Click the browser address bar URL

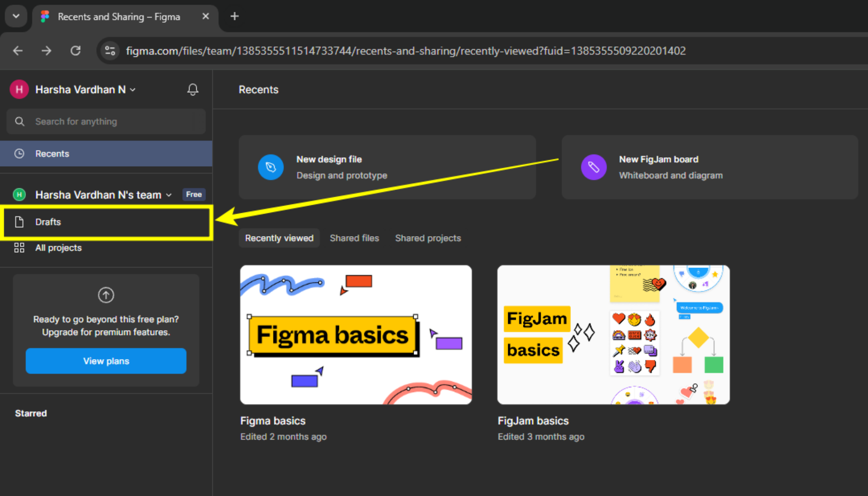[x=406, y=51]
